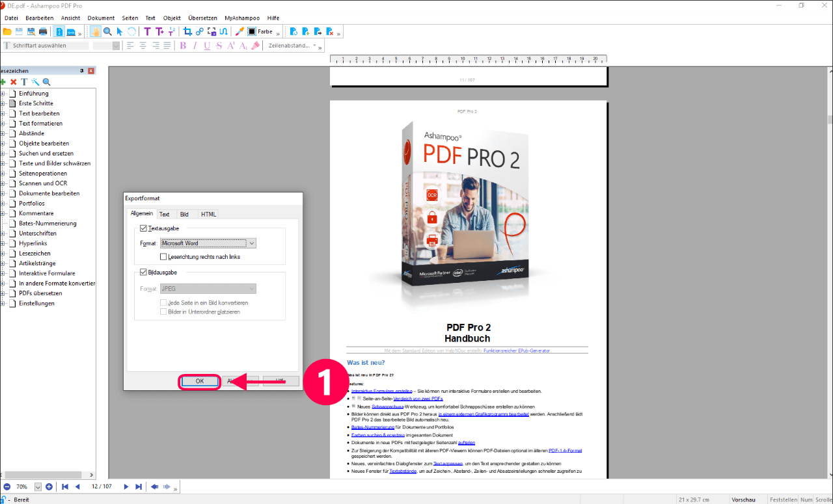Search bookmarks with magnifier icon
833x504 pixels.
coord(46,82)
